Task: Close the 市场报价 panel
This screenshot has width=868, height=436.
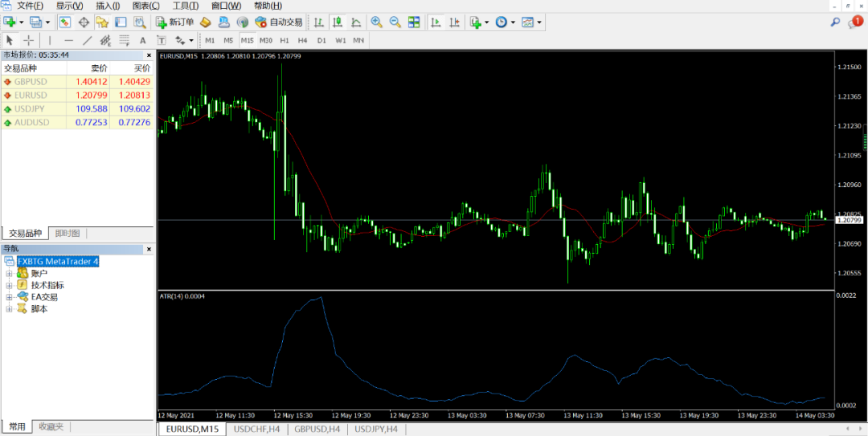Action: click(x=149, y=55)
